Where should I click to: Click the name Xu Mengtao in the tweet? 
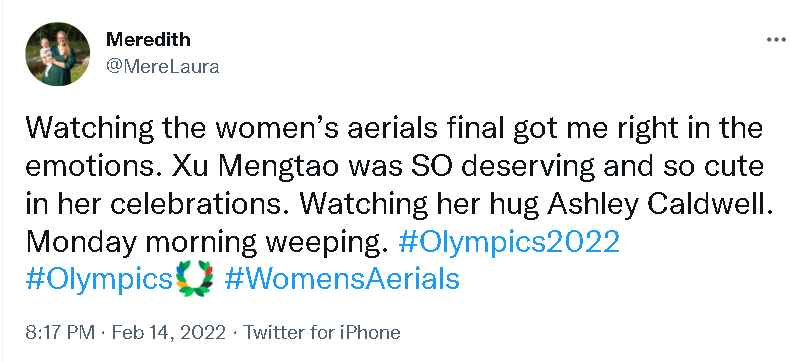pos(255,167)
